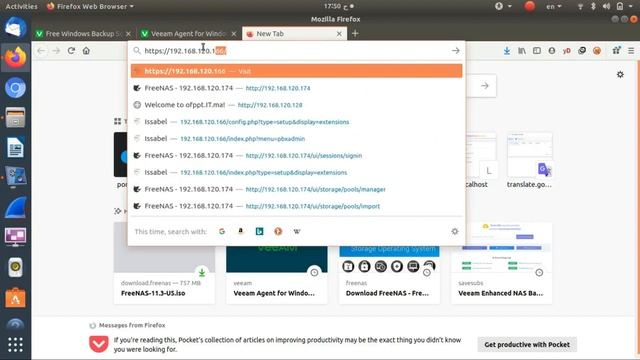Open the FreeNAS-11.3-U5.iso download card
Screen dimensions: 640x360
pos(164,263)
